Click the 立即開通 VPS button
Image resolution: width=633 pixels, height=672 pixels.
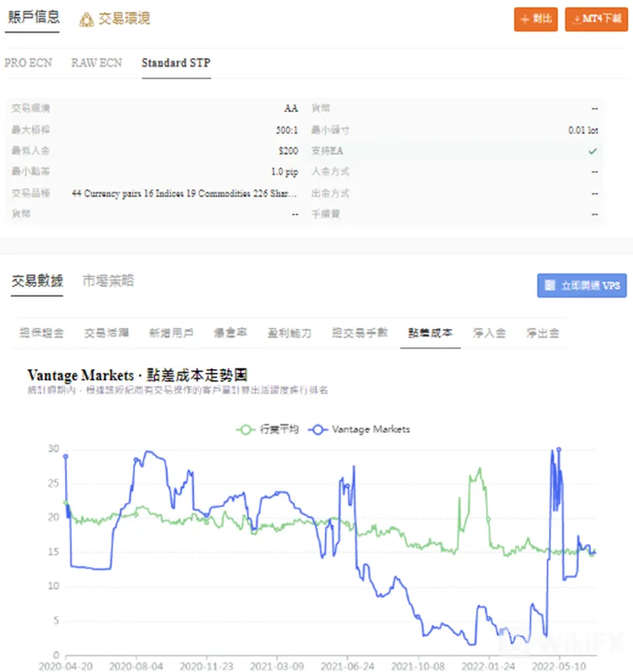582,285
